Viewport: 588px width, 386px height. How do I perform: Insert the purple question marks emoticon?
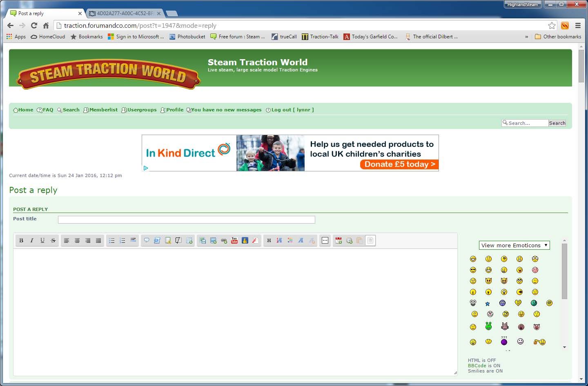click(x=504, y=341)
